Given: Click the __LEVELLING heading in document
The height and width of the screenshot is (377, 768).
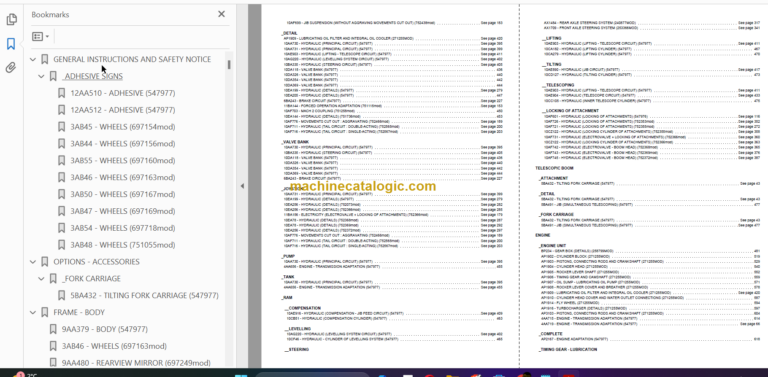Looking at the screenshot, I should pos(297,329).
